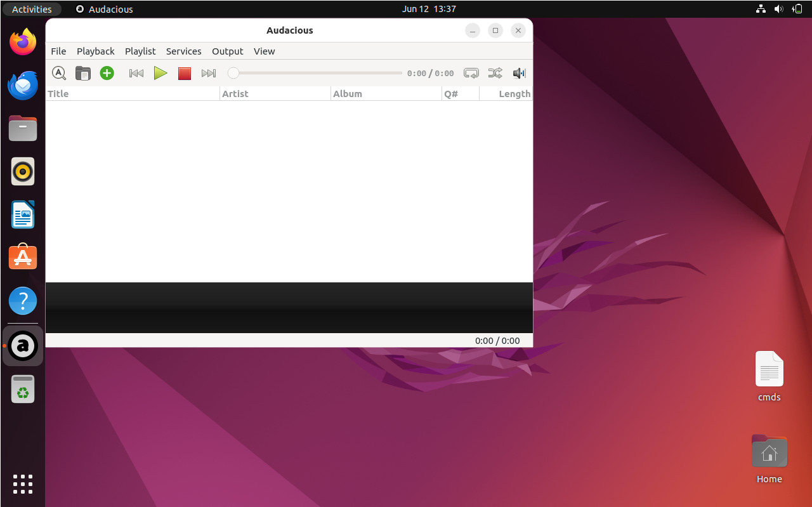The height and width of the screenshot is (507, 812).
Task: Open the Activities overview
Action: point(32,9)
